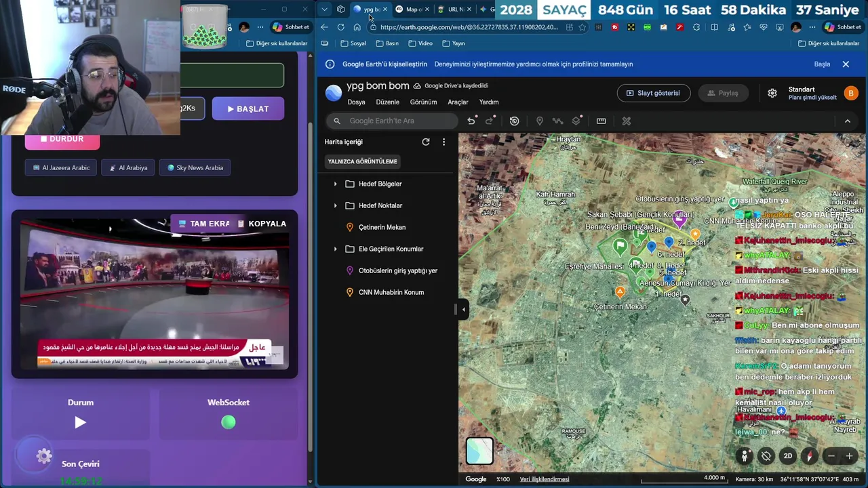Redo the last Google Earth edit
This screenshot has width=868, height=488.
[490, 121]
